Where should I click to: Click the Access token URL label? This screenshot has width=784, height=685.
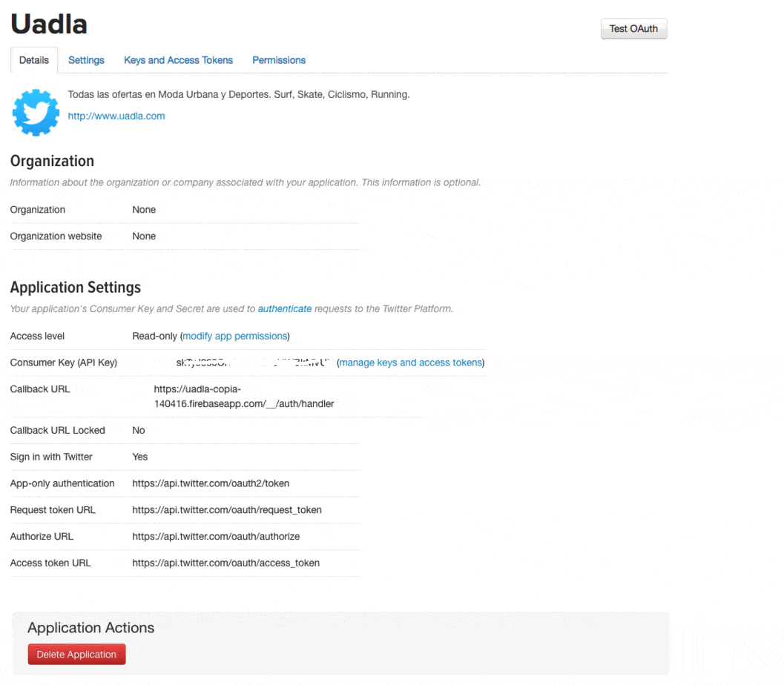[50, 563]
